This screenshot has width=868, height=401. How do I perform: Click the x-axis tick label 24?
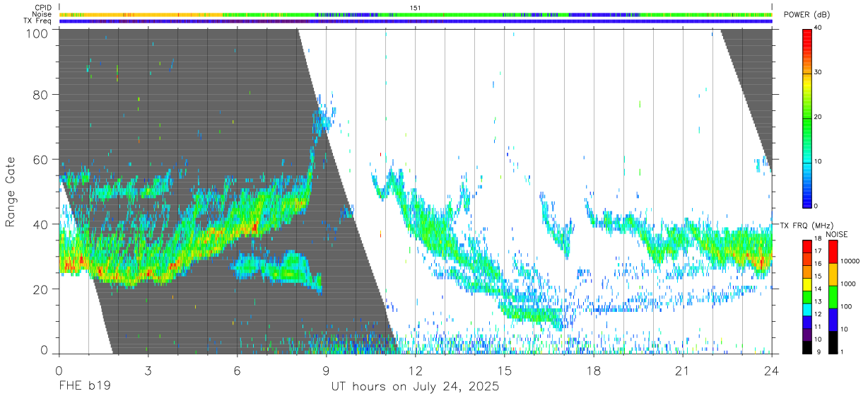click(772, 371)
